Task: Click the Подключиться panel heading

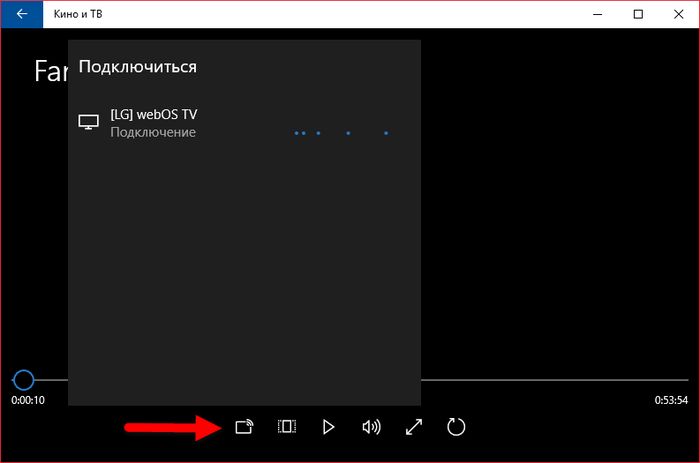Action: point(137,67)
